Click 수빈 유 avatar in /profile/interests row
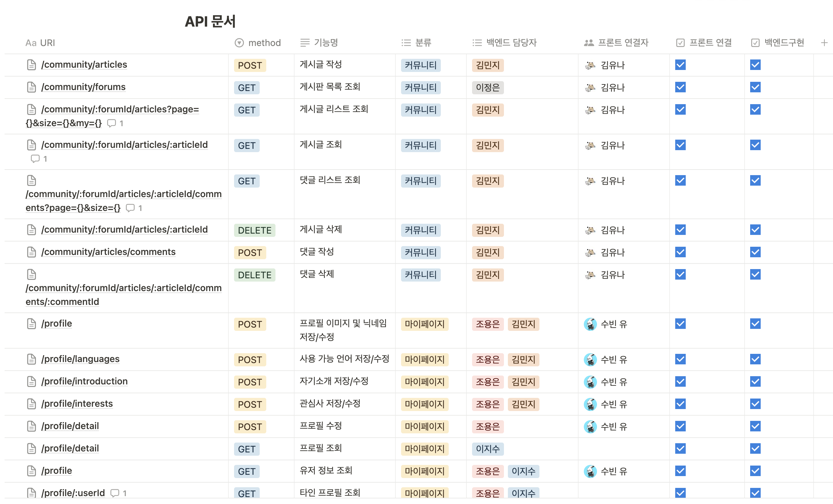This screenshot has width=833, height=504. click(x=590, y=404)
